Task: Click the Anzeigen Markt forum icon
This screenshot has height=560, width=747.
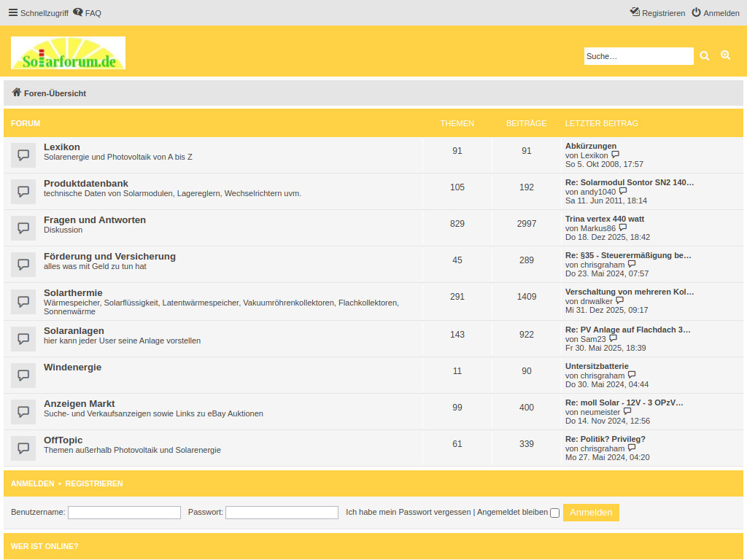Action: point(23,411)
